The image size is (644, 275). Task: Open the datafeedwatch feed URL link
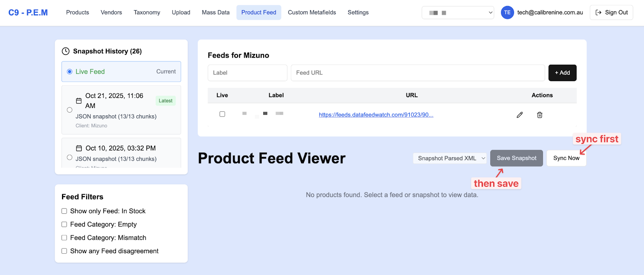click(376, 115)
